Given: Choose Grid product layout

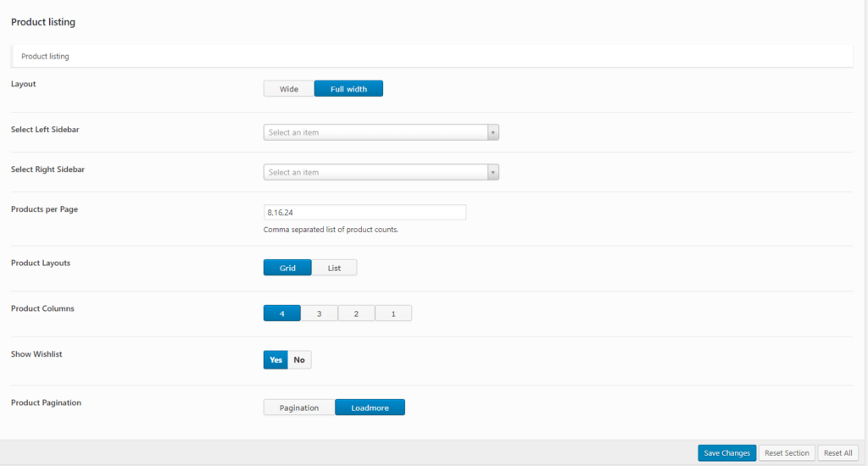Looking at the screenshot, I should (287, 268).
